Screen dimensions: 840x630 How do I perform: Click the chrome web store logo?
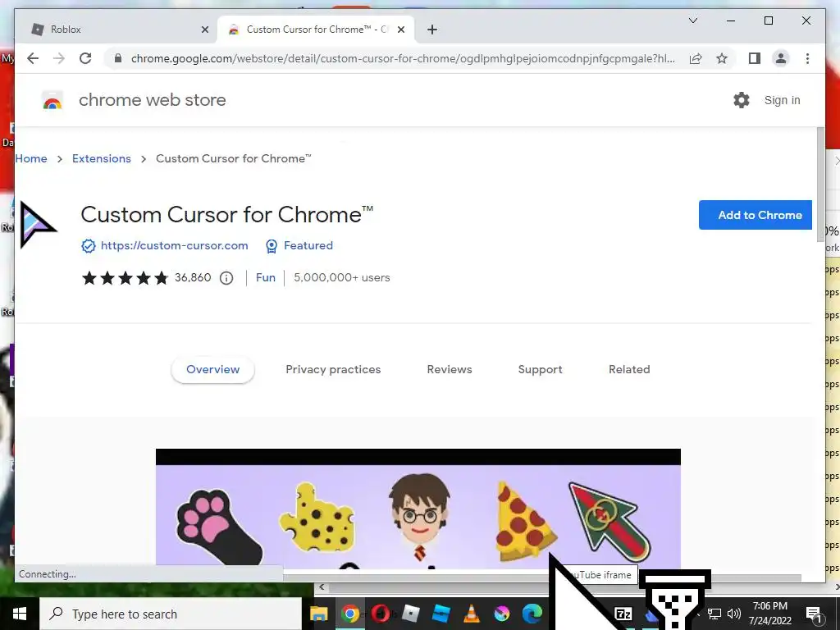pyautogui.click(x=52, y=100)
